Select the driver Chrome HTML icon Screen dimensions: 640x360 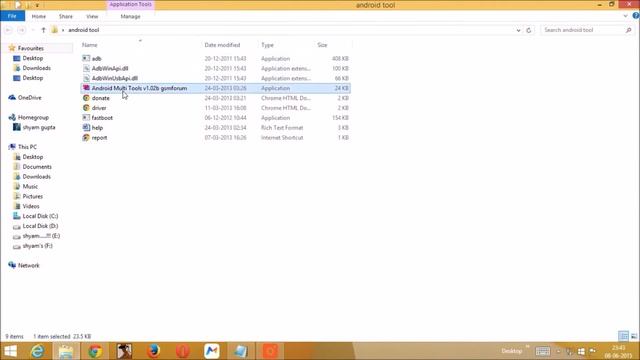pyautogui.click(x=86, y=108)
